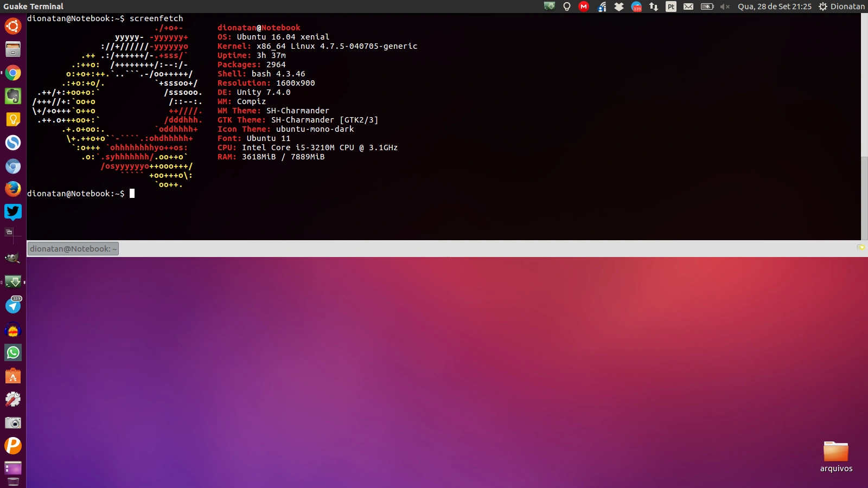The image size is (868, 488).
Task: Open the Ubuntu Dash home button
Action: 13,26
